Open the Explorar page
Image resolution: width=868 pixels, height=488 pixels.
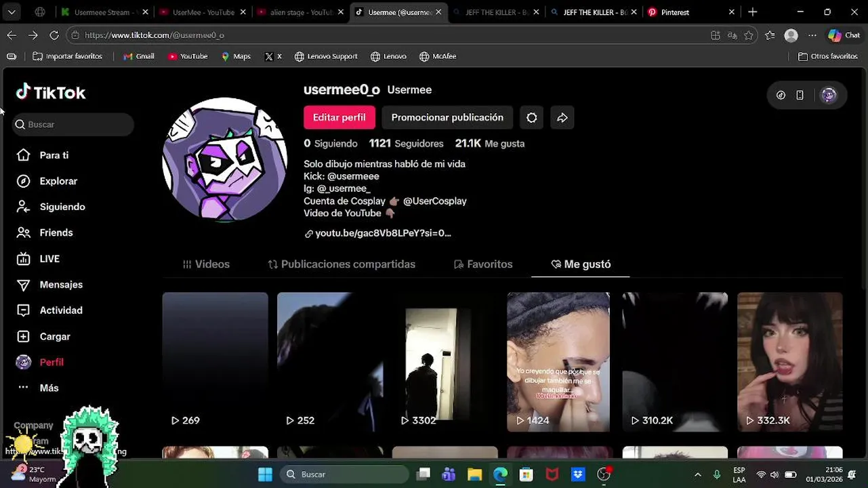pyautogui.click(x=47, y=181)
